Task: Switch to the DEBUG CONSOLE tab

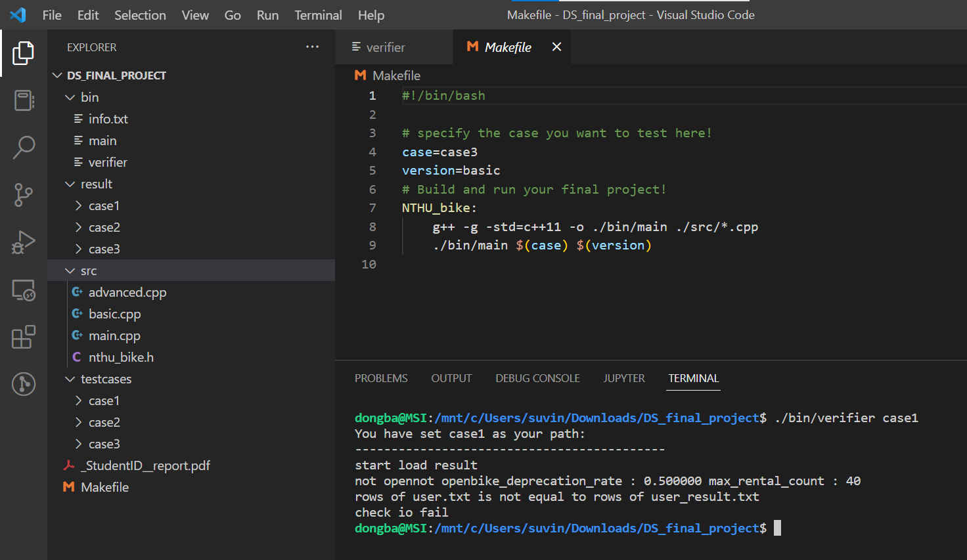Action: point(537,378)
